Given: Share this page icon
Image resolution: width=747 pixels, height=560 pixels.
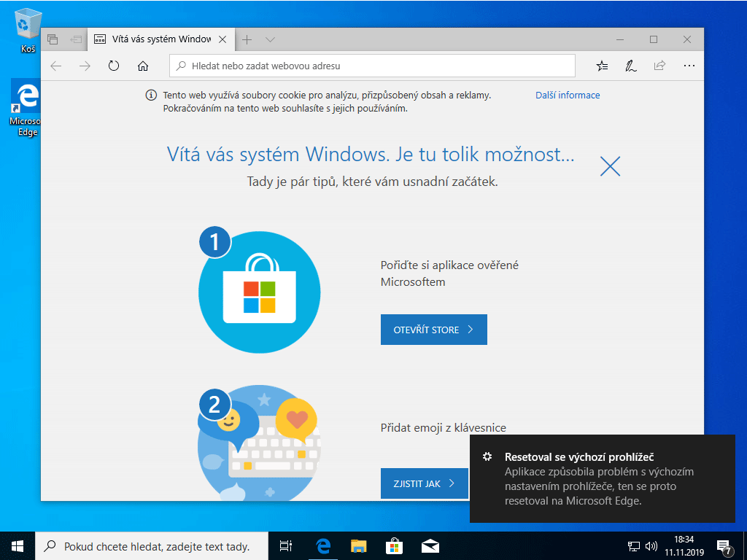Looking at the screenshot, I should coord(659,66).
